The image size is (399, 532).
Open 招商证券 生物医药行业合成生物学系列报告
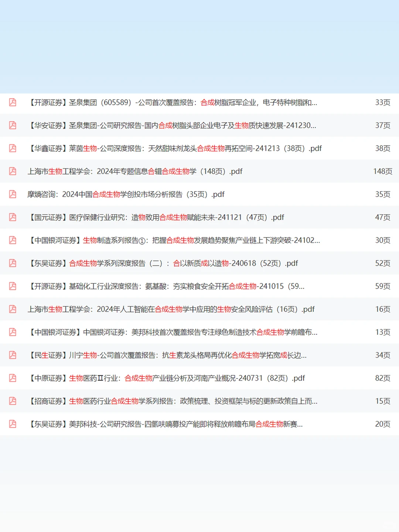tap(173, 401)
